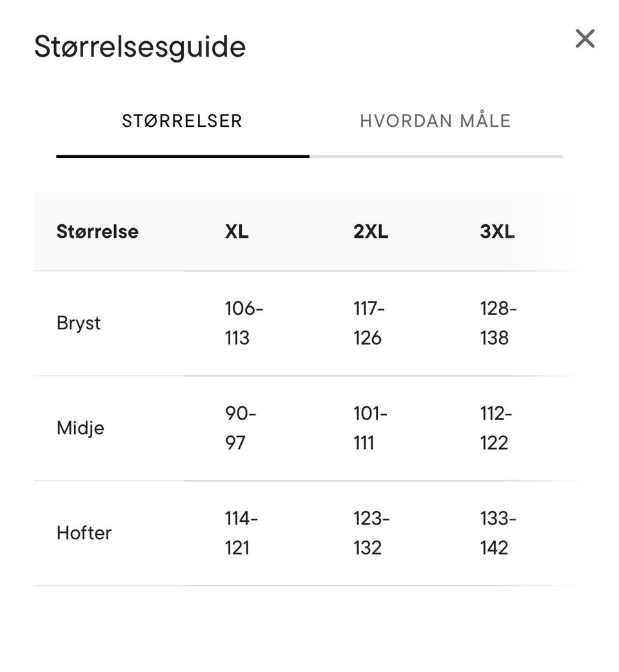The height and width of the screenshot is (672, 619).
Task: Click the XL Midje value 90-97
Action: coord(241,428)
